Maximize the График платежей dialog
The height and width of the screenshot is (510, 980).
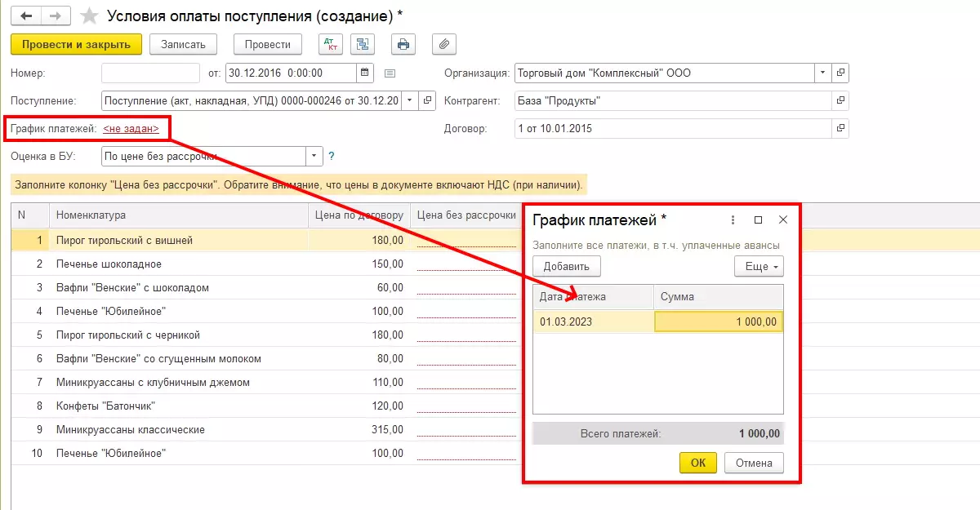[758, 220]
